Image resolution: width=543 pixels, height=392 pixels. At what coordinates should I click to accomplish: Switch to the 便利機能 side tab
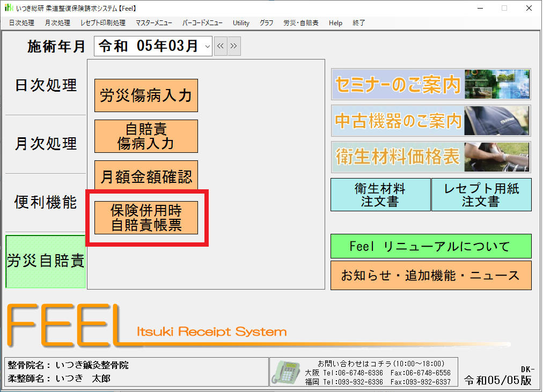coord(46,203)
